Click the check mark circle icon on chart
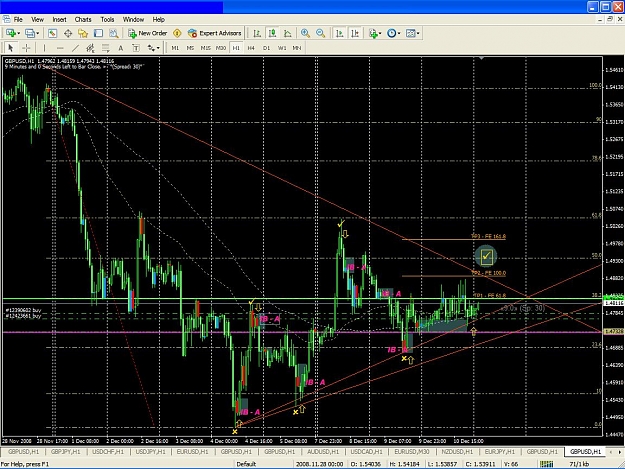The width and height of the screenshot is (625, 469). click(x=486, y=256)
